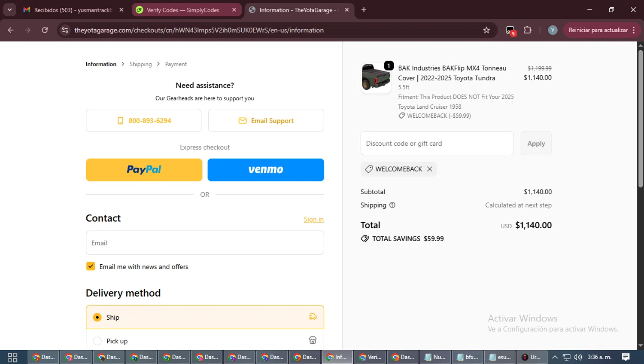Open the tab search dropdown arrow
Image resolution: width=644 pixels, height=364 pixels.
tap(9, 10)
